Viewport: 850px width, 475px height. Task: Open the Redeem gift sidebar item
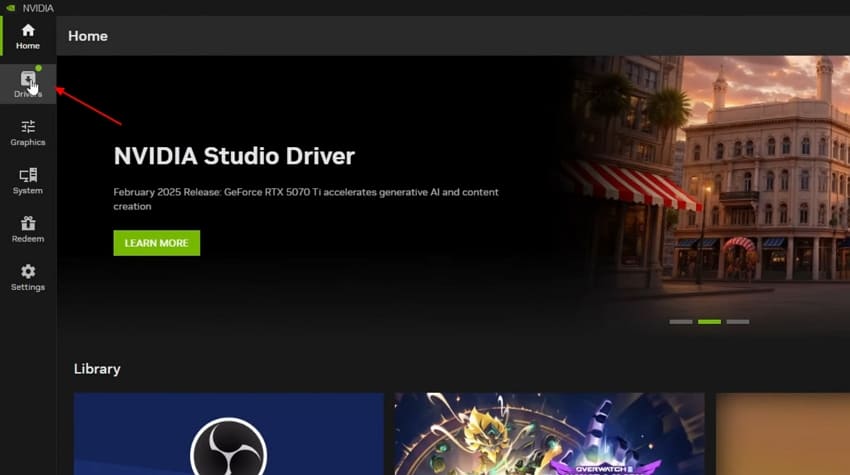tap(28, 229)
